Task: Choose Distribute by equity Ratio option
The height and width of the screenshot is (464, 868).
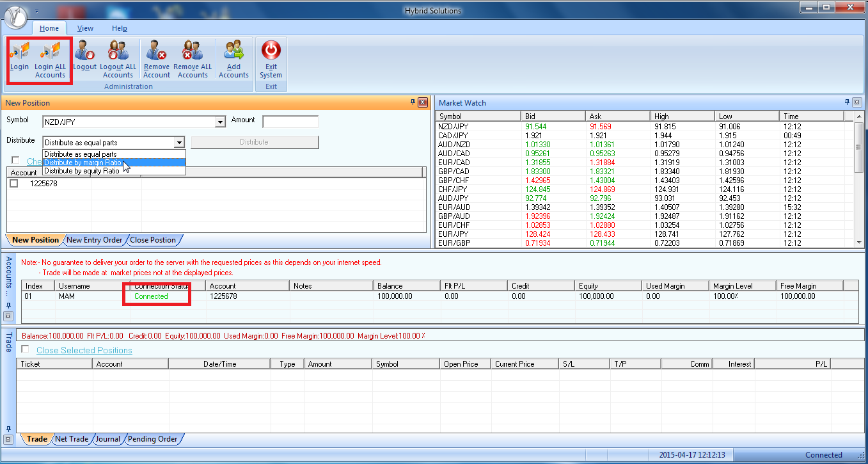Action: [x=114, y=171]
